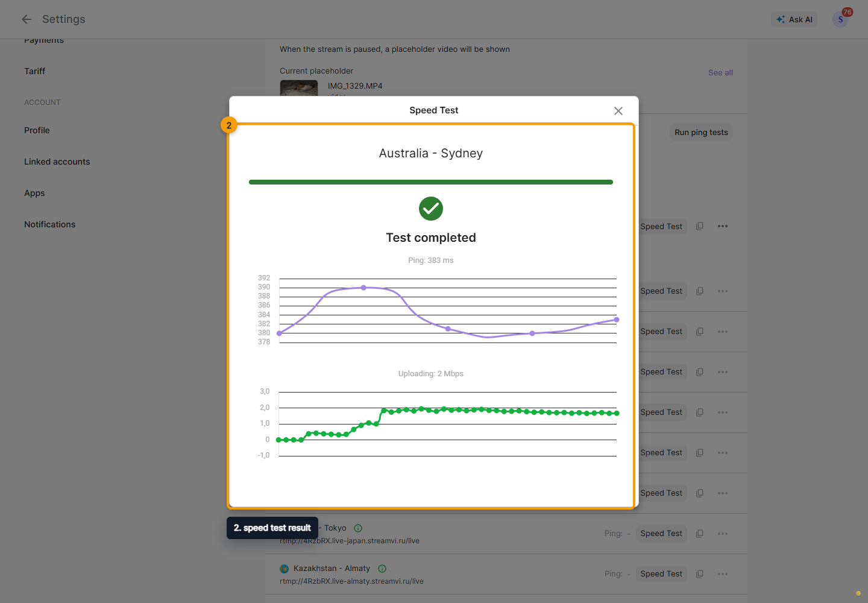The image size is (868, 603).
Task: Open more options for Kazakhstan - Almaty
Action: (723, 574)
